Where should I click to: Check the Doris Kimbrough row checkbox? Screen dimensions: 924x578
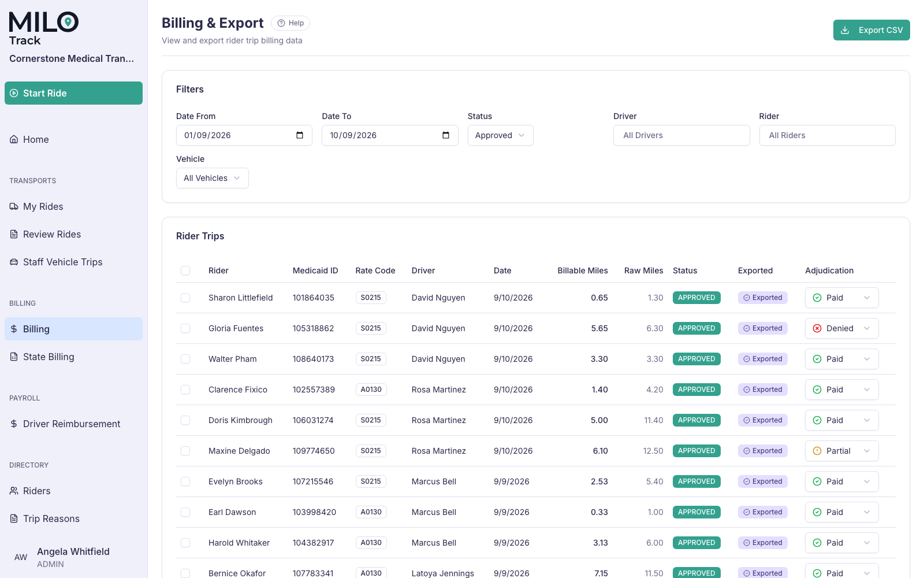coord(185,420)
